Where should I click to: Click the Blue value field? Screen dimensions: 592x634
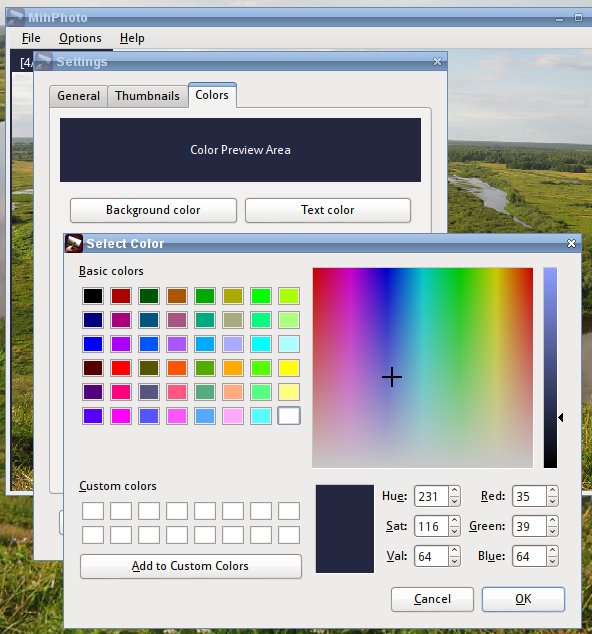pyautogui.click(x=529, y=556)
